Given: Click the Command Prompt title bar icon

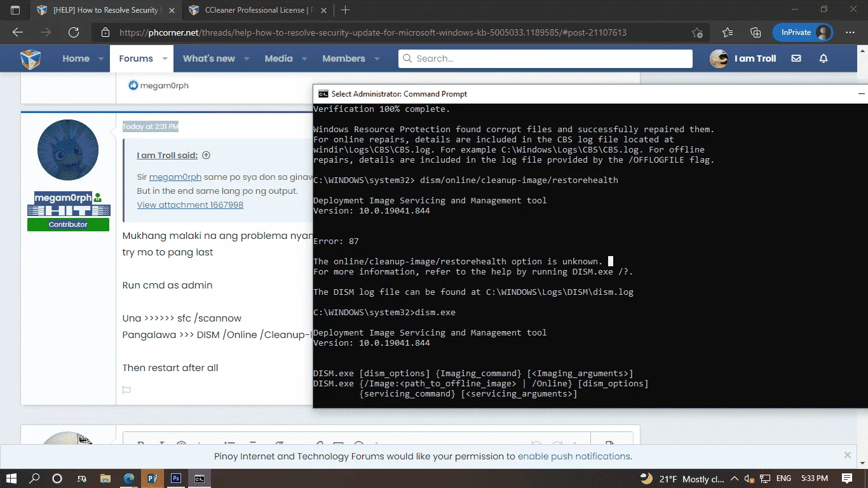Looking at the screenshot, I should point(323,94).
